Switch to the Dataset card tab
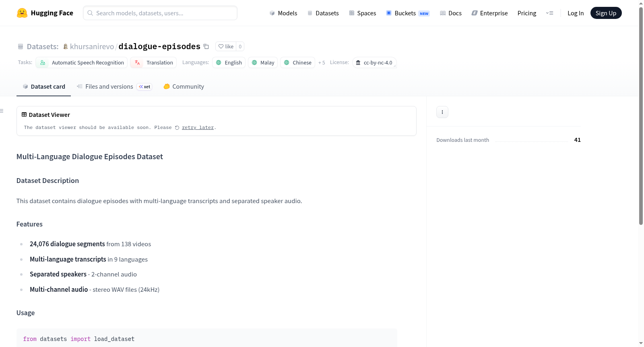 (43, 86)
